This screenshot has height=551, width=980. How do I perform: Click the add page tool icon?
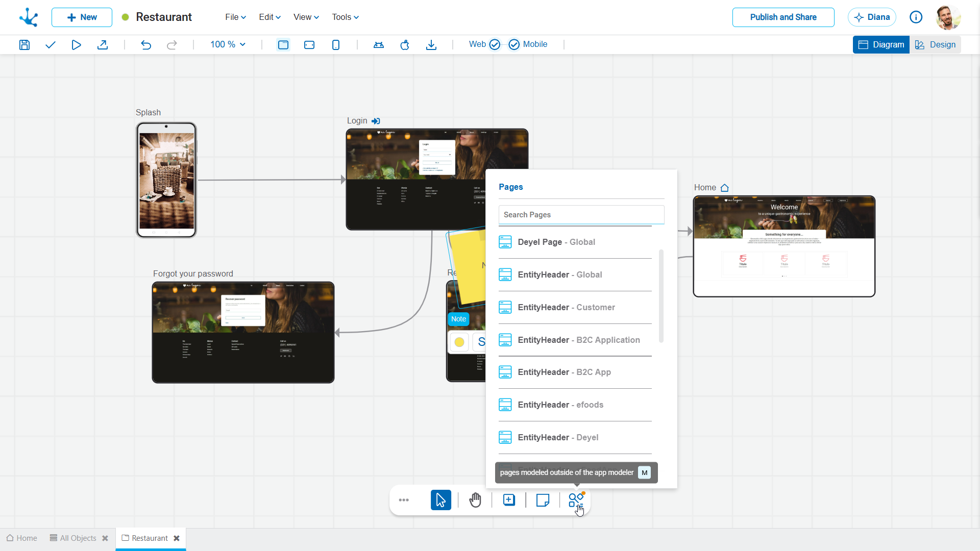pos(509,500)
